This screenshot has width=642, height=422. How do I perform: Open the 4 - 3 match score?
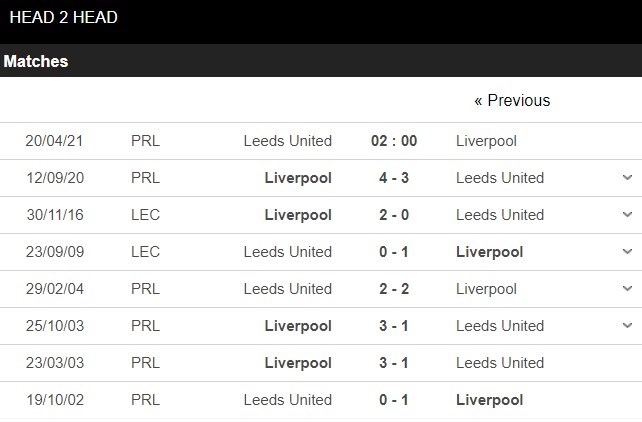393,178
